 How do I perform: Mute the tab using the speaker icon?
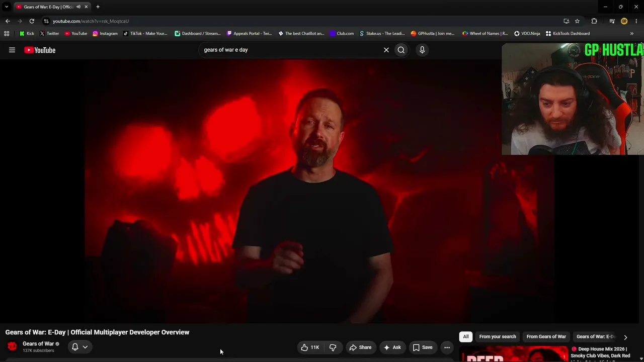click(x=78, y=7)
